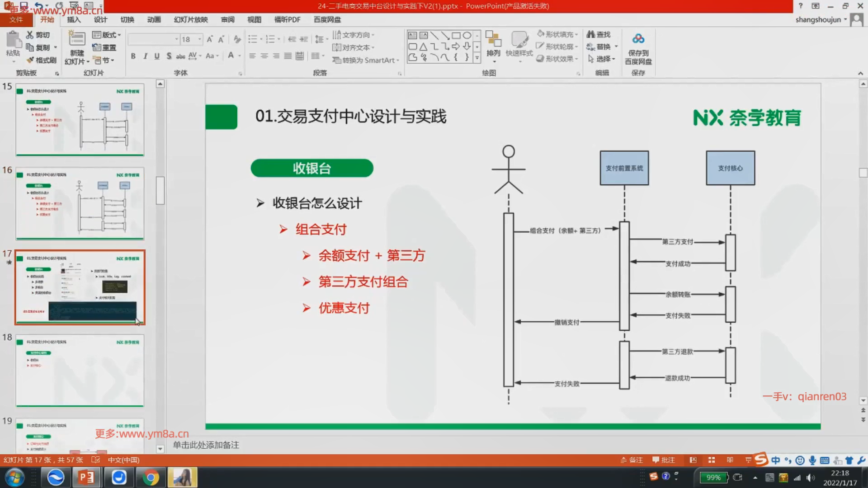The height and width of the screenshot is (488, 868).
Task: Click the font color button
Action: (x=231, y=56)
